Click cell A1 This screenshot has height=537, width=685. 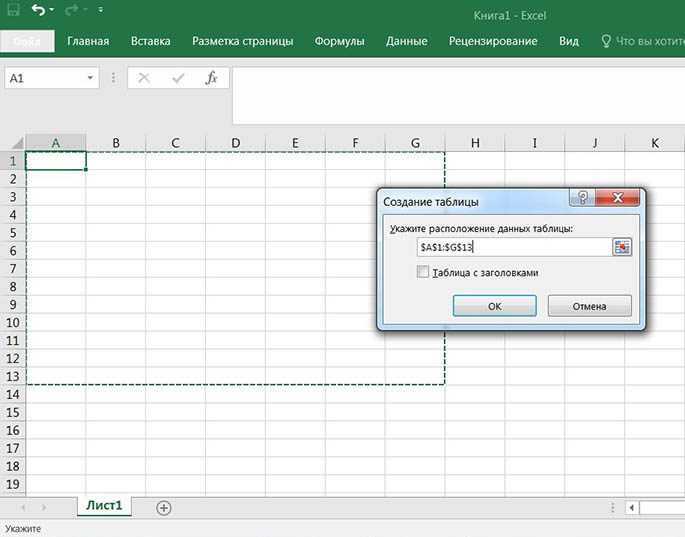[55, 161]
